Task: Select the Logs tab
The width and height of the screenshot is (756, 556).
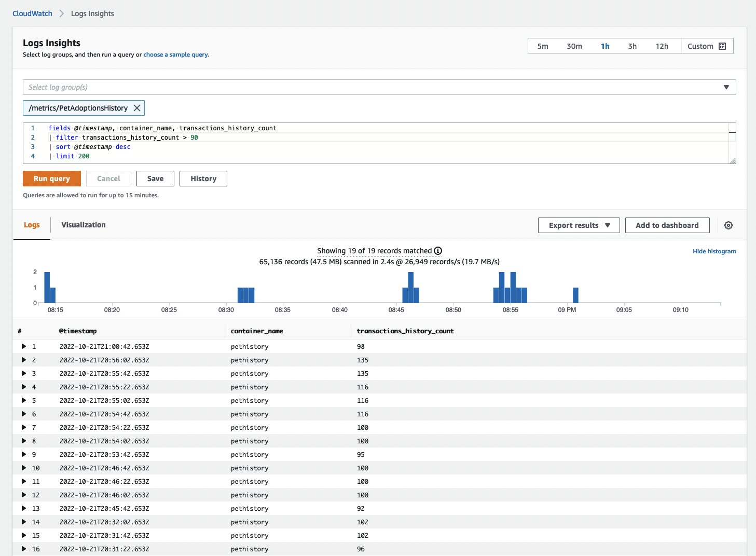Action: pos(32,225)
